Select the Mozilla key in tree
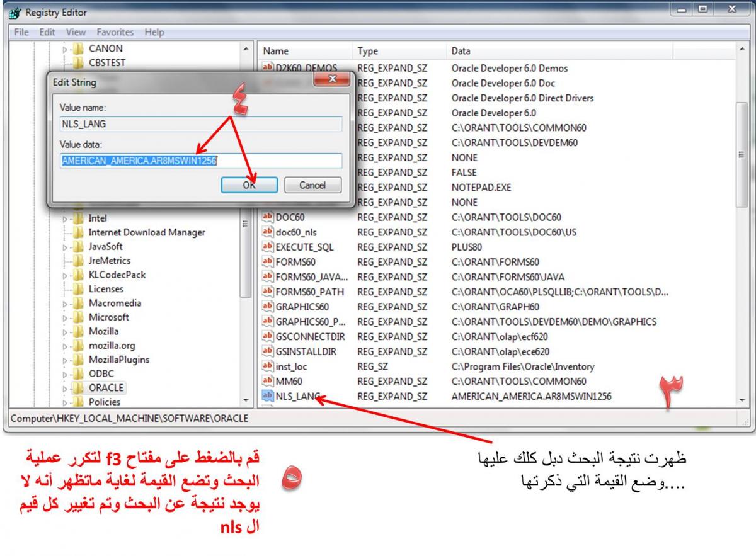756x556 pixels. pos(103,331)
